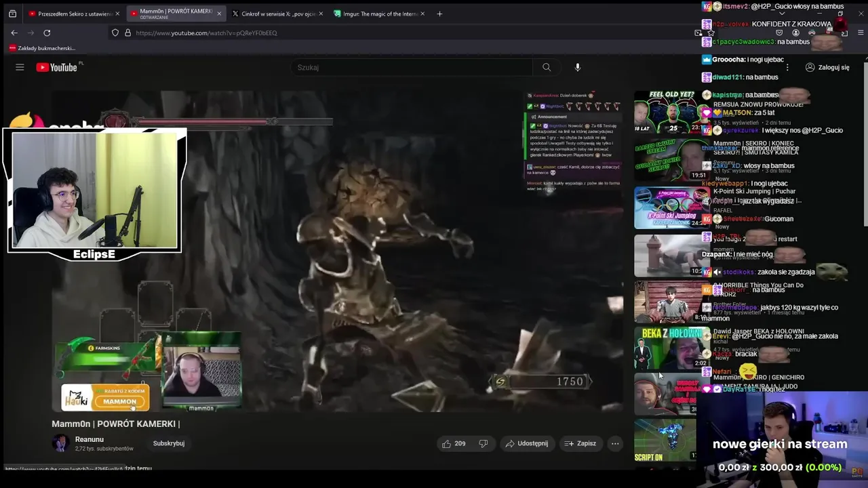Open the 'Reanunu' channel name link

coord(90,439)
